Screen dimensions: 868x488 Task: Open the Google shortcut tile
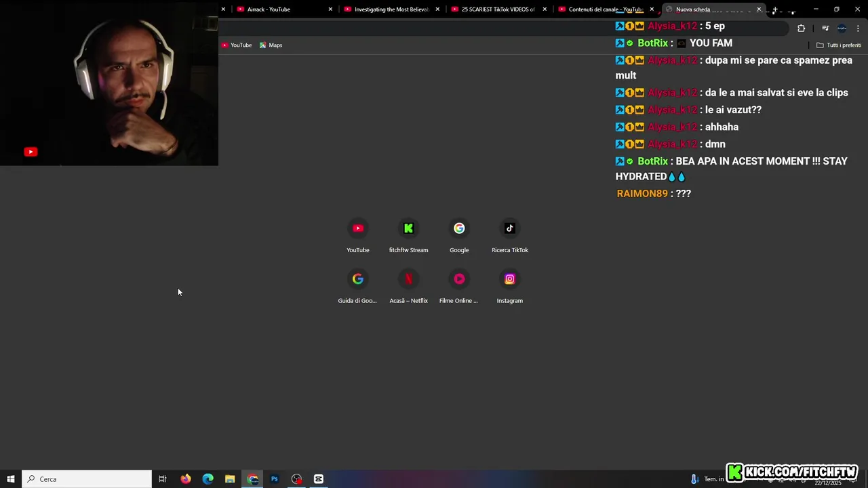[x=459, y=236]
